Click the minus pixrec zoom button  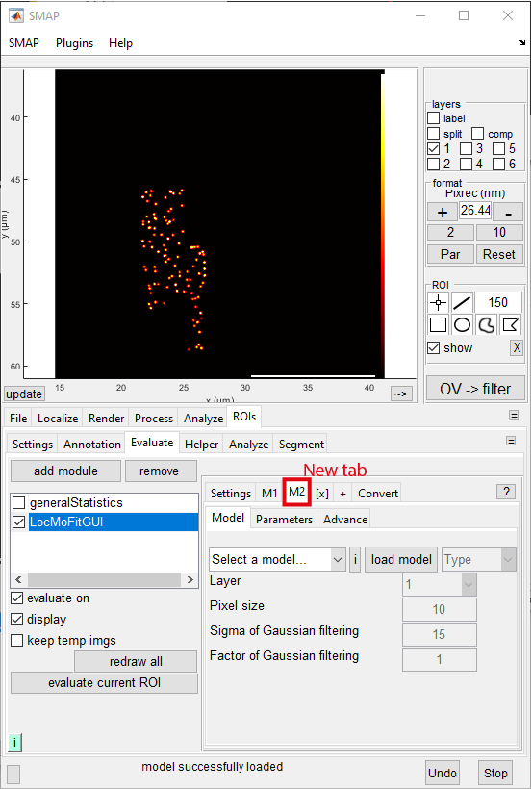coord(508,213)
